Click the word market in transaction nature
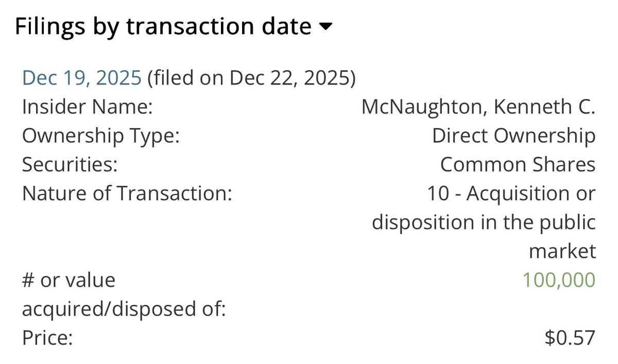Viewport: 618px width, 364px height. click(562, 252)
